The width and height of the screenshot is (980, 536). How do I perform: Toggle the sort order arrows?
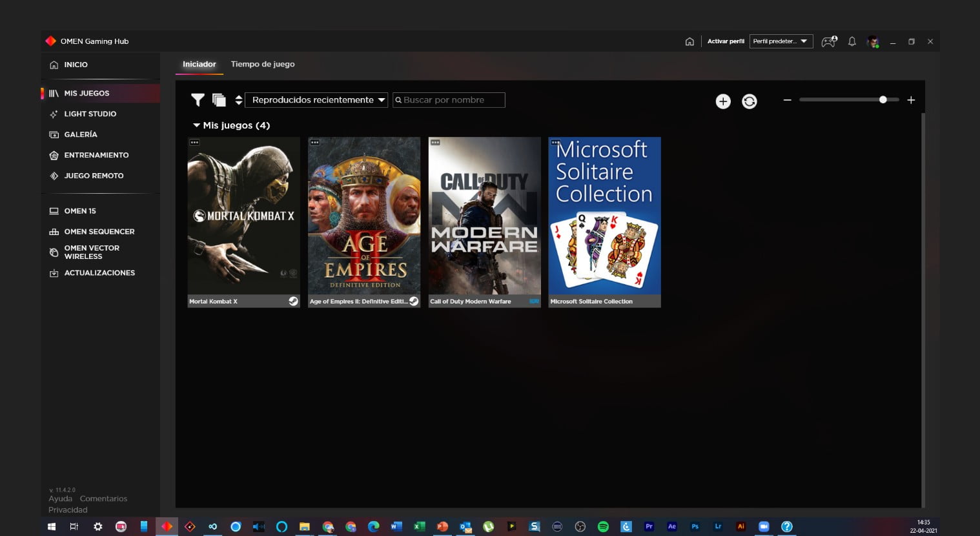238,100
